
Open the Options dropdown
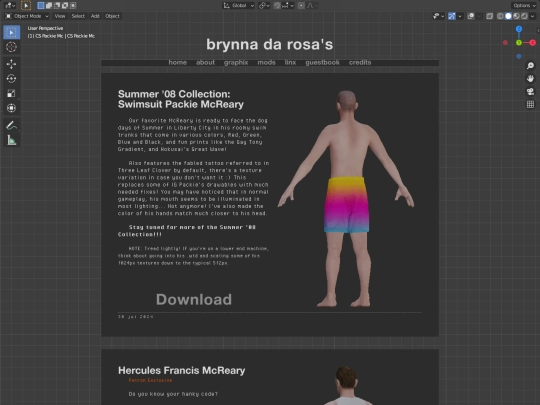(x=524, y=6)
